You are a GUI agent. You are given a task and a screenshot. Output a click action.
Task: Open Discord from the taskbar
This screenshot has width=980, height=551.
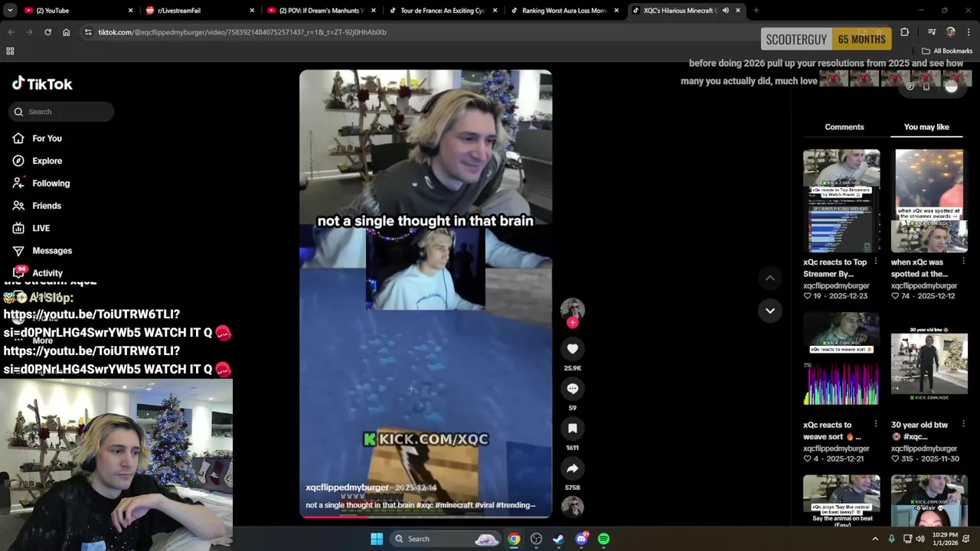point(581,539)
